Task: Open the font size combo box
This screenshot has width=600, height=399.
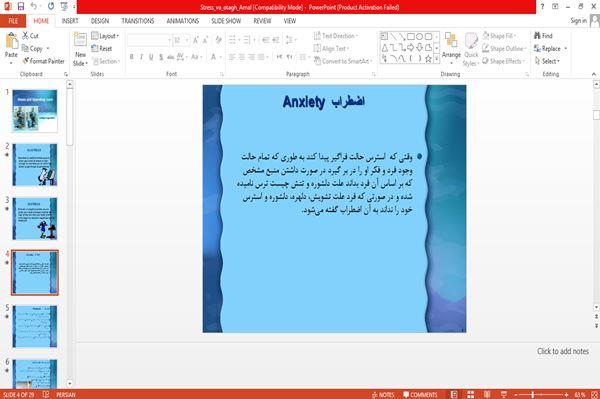Action: [181, 40]
